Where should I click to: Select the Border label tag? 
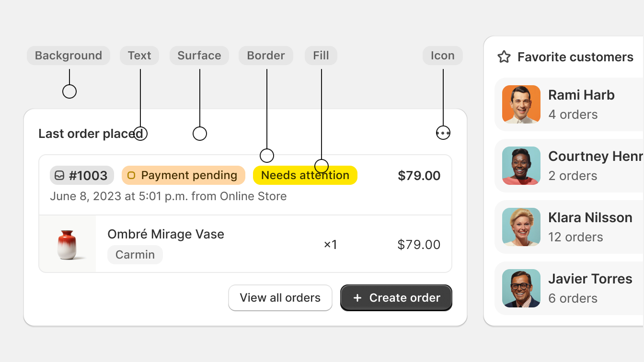[266, 56]
